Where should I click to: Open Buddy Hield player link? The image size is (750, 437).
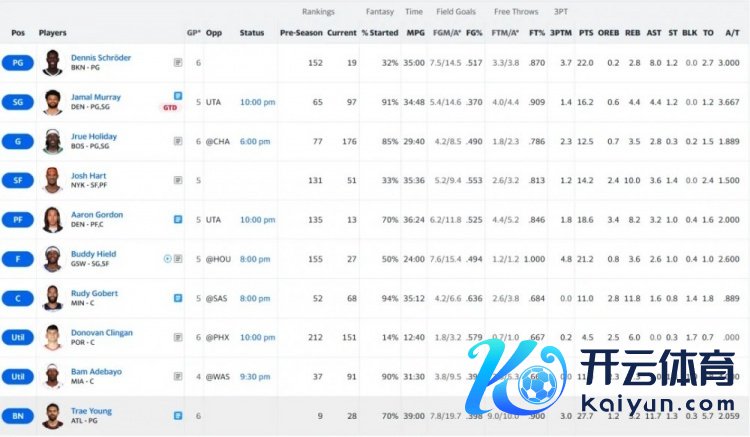[x=93, y=254]
